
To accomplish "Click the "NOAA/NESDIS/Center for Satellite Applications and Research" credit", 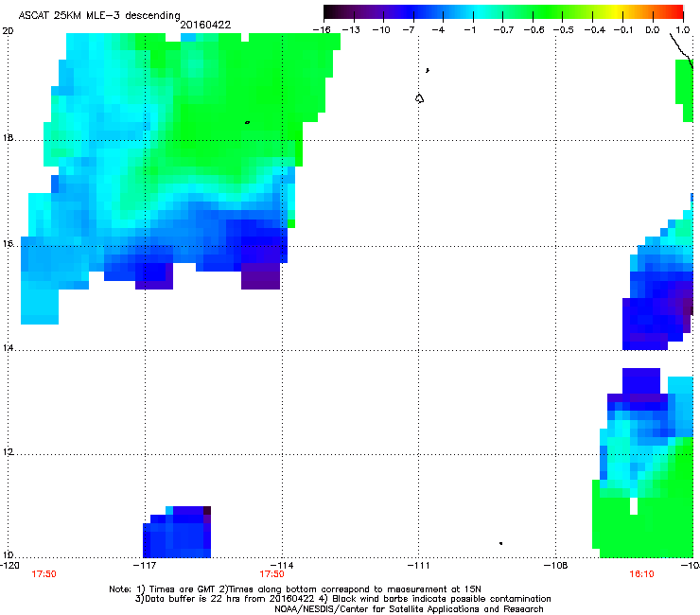I will point(409,609).
